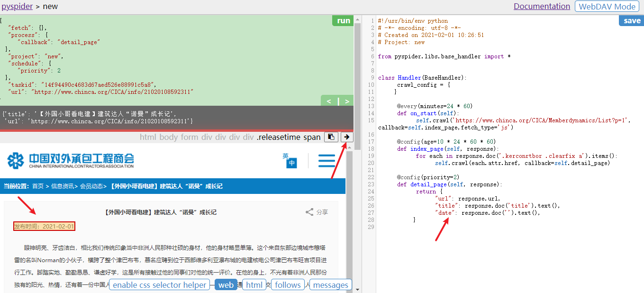The width and height of the screenshot is (644, 293).
Task: Copy the CSS selector with the clipboard icon
Action: click(331, 137)
